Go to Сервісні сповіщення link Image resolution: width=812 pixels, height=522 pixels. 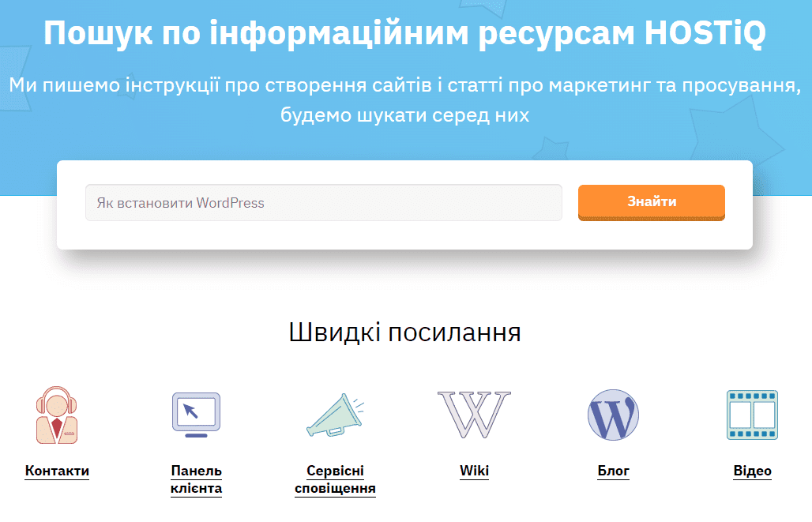(x=335, y=479)
